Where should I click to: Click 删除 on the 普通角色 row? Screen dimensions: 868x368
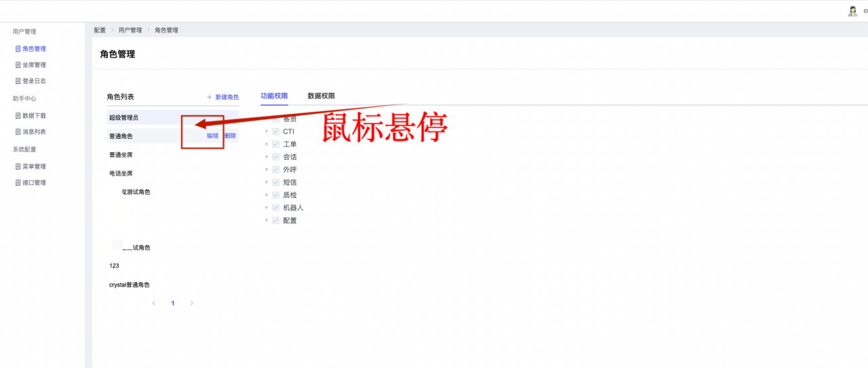[x=231, y=136]
